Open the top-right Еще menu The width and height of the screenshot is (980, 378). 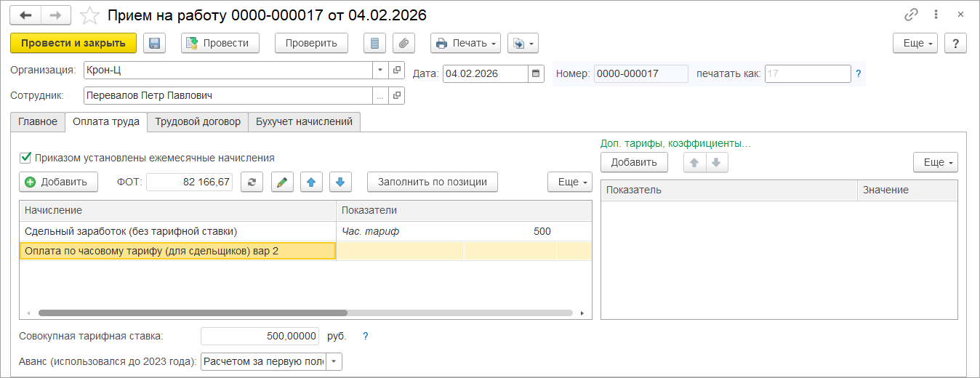tap(915, 43)
